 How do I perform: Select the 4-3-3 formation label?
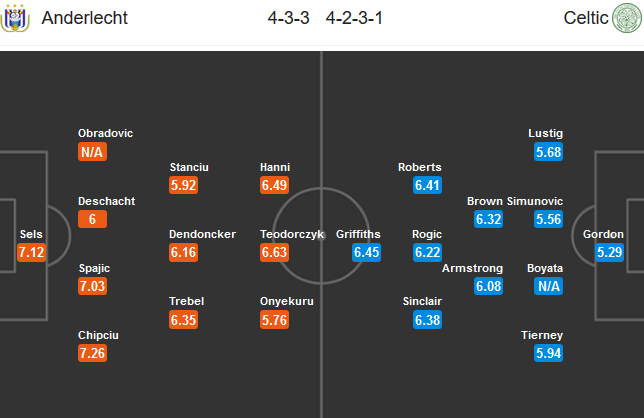(x=288, y=18)
